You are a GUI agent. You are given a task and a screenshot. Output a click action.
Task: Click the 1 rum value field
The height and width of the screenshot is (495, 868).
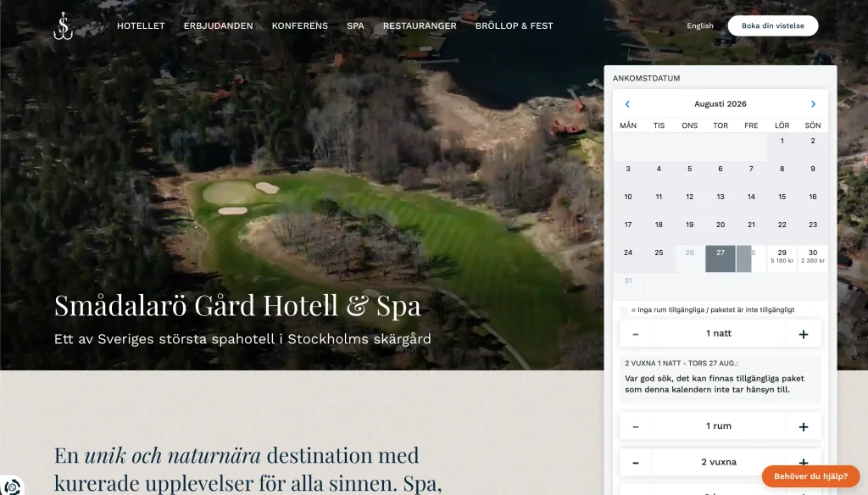[x=719, y=426]
